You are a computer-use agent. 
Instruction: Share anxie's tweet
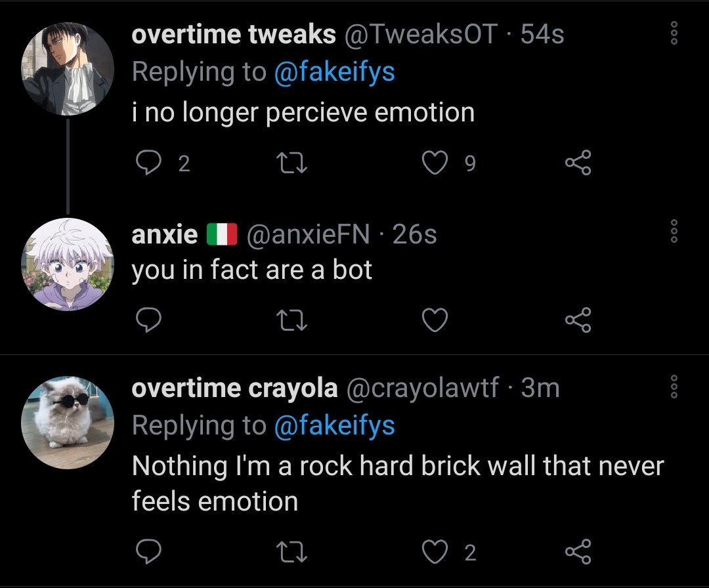coord(578,320)
